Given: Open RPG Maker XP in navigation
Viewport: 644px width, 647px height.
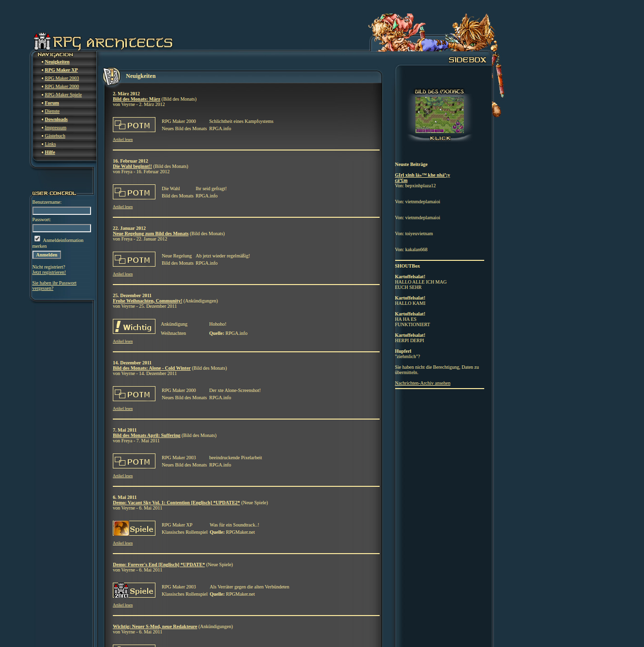Looking at the screenshot, I should [x=61, y=70].
